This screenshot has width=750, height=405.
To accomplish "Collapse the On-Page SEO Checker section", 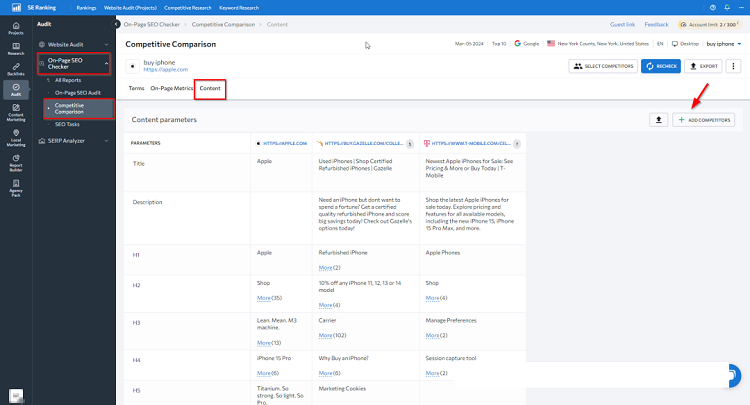I will pyautogui.click(x=74, y=64).
